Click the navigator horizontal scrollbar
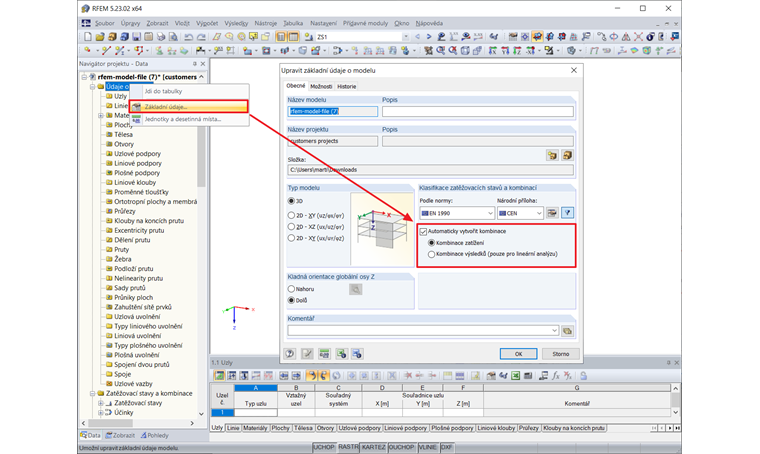This screenshot has width=760, height=454. pyautogui.click(x=140, y=423)
